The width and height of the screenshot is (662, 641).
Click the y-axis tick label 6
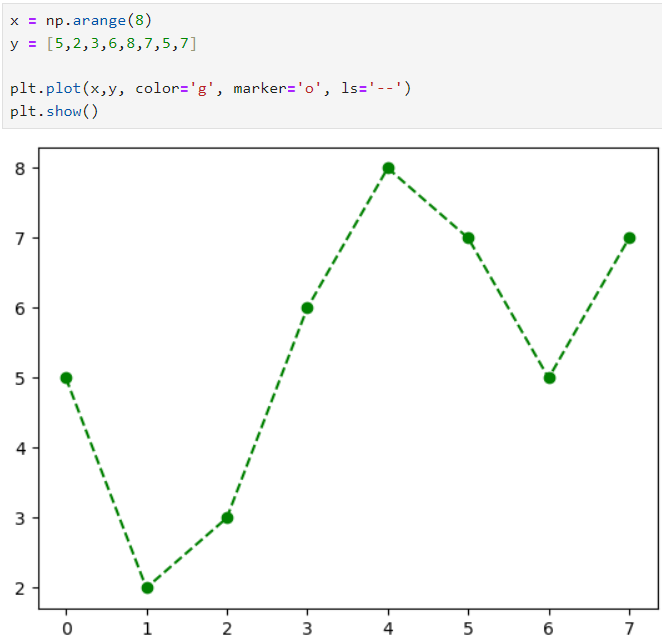[x=20, y=309]
